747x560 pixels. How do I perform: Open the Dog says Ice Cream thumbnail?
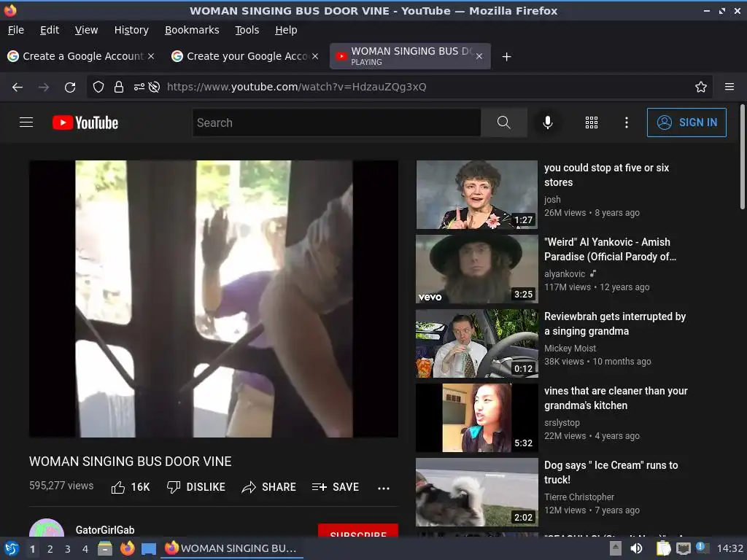point(477,492)
